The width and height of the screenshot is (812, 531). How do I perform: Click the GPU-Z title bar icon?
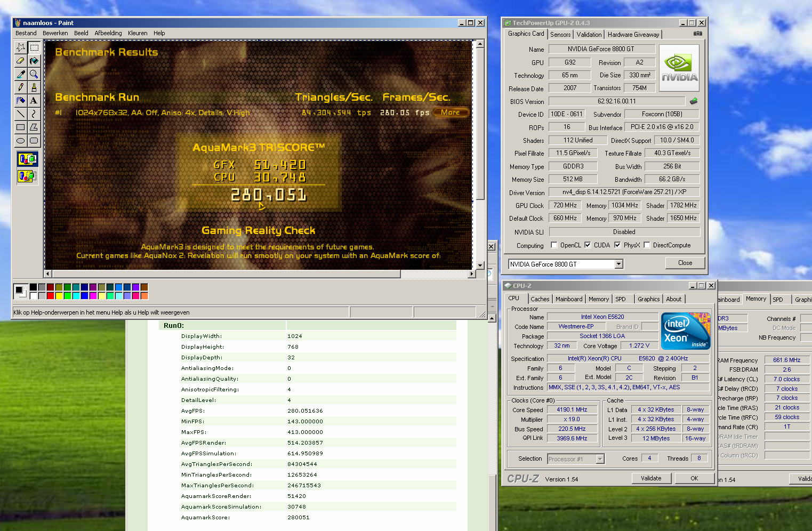pos(507,23)
